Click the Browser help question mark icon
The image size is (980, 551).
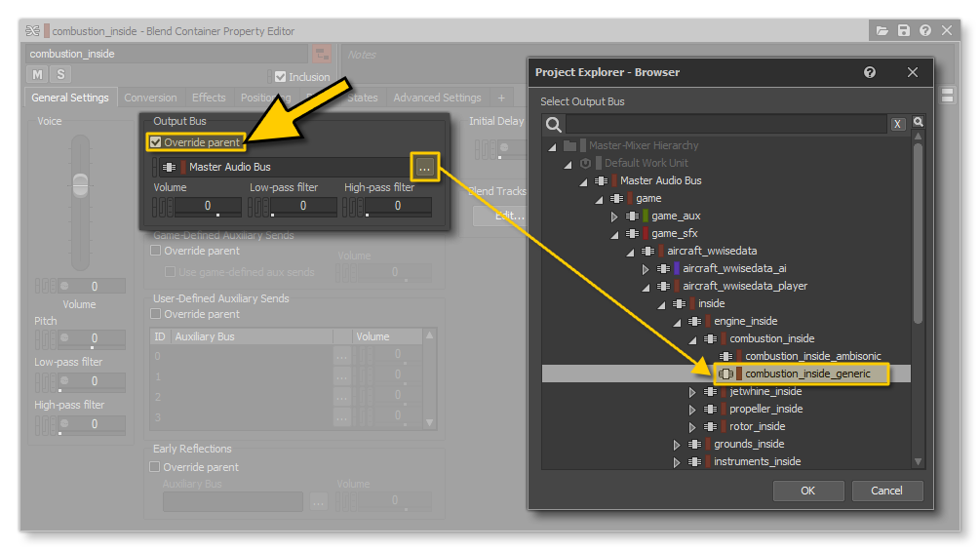point(870,72)
